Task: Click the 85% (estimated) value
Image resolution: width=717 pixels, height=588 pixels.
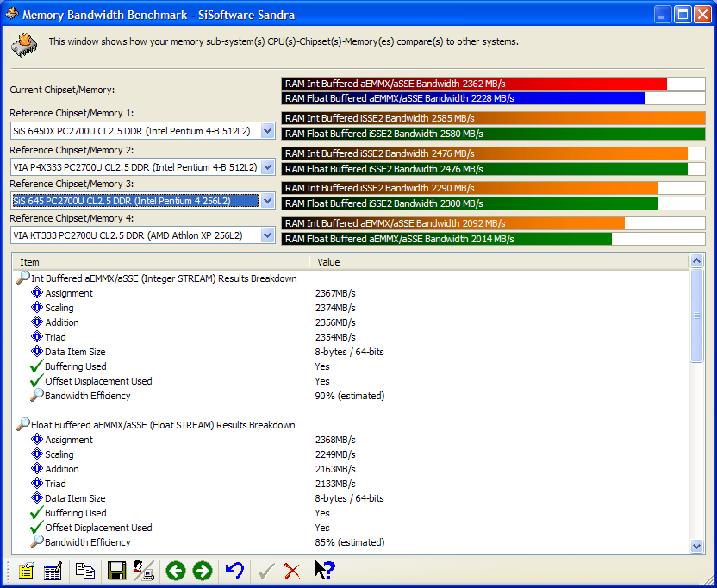Action: (x=350, y=542)
